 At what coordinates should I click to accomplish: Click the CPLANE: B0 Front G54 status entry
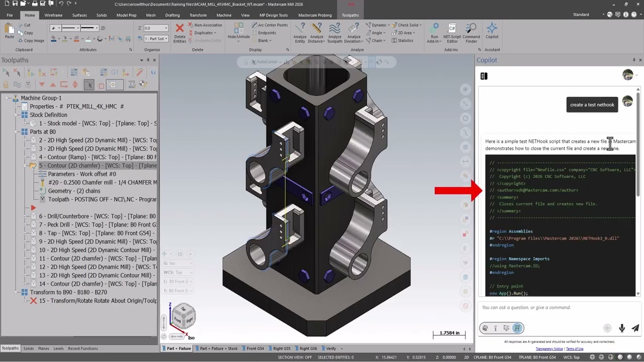(x=493, y=357)
